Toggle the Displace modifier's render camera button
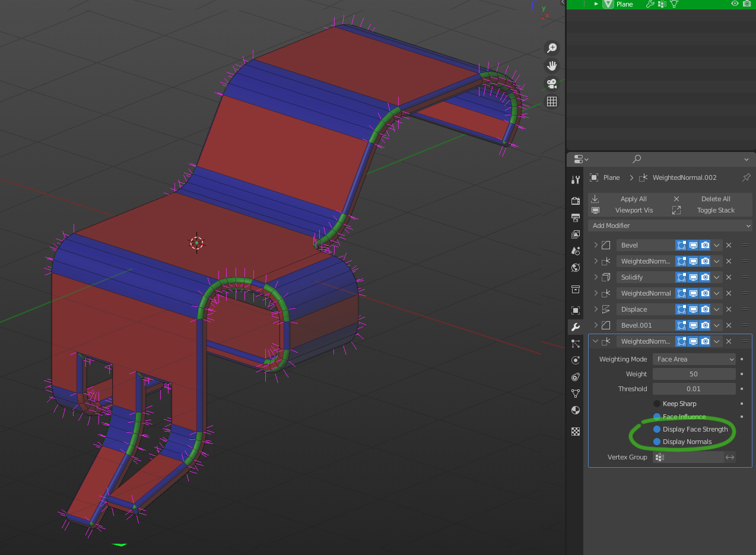This screenshot has width=756, height=555. pos(705,309)
